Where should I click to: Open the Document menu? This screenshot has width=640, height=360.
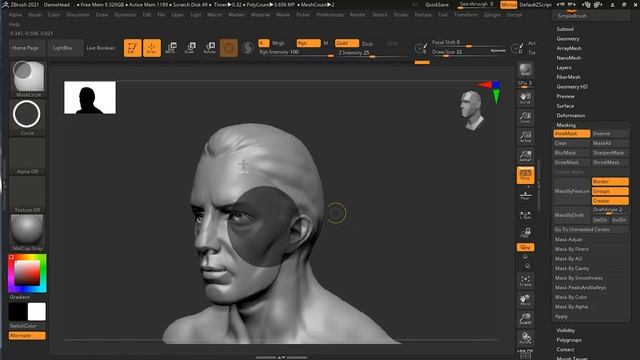78,15
